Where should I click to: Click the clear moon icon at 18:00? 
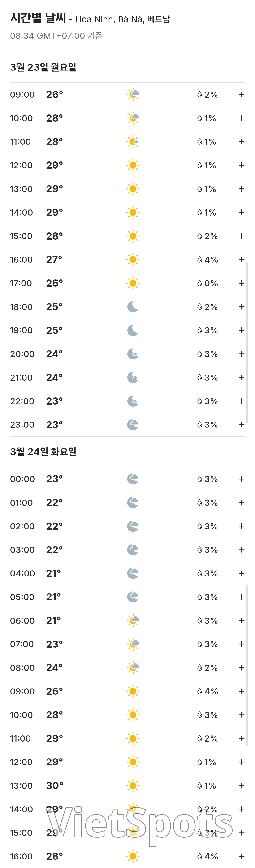tap(133, 307)
